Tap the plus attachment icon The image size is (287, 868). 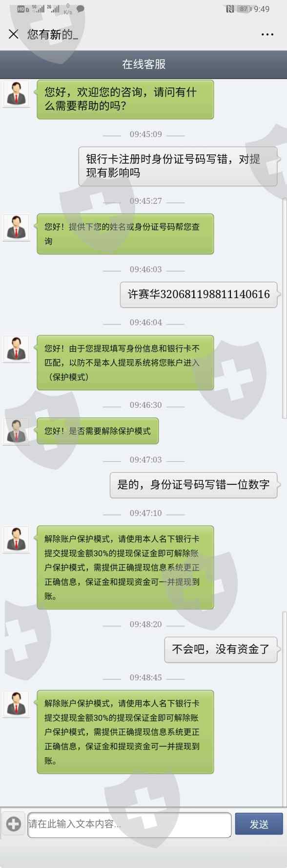[14, 824]
